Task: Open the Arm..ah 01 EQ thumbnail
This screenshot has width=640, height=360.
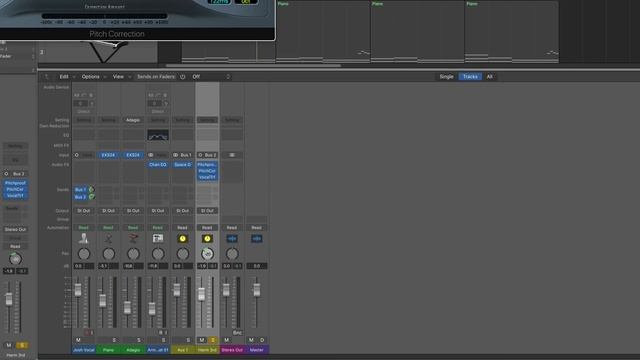Action: (158, 135)
